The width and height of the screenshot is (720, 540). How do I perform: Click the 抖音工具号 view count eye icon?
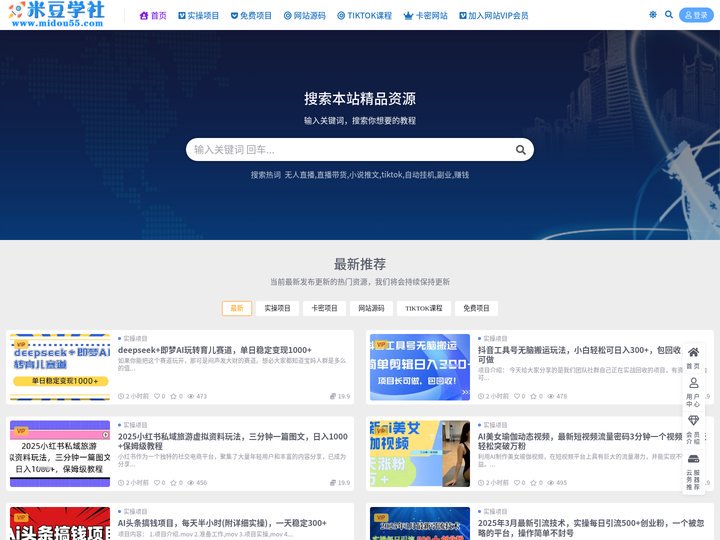click(551, 396)
